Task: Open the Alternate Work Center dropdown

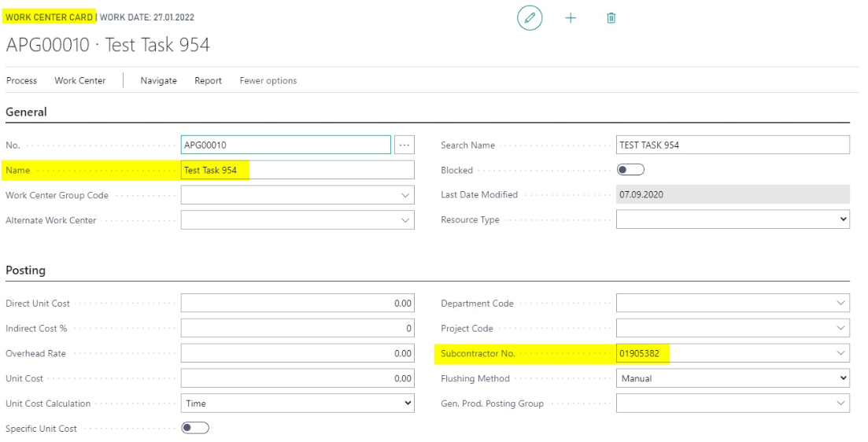Action: point(405,220)
